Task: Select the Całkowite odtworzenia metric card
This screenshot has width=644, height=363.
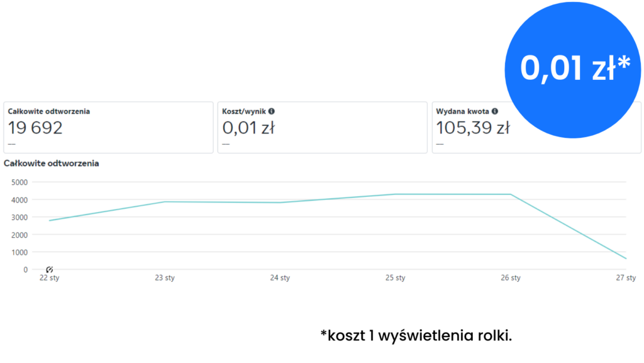Action: (108, 127)
